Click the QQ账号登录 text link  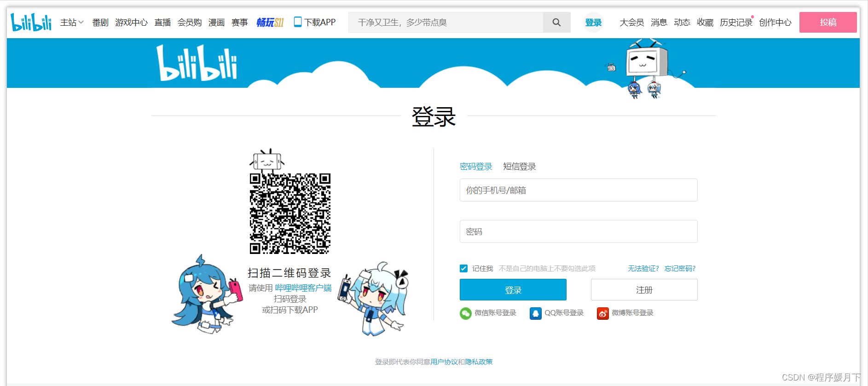click(x=564, y=313)
